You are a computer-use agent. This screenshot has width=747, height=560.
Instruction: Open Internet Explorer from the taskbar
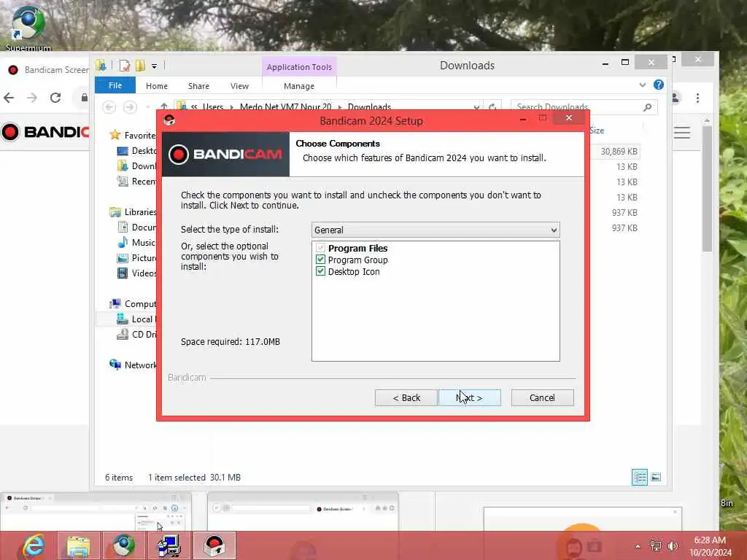pos(32,545)
